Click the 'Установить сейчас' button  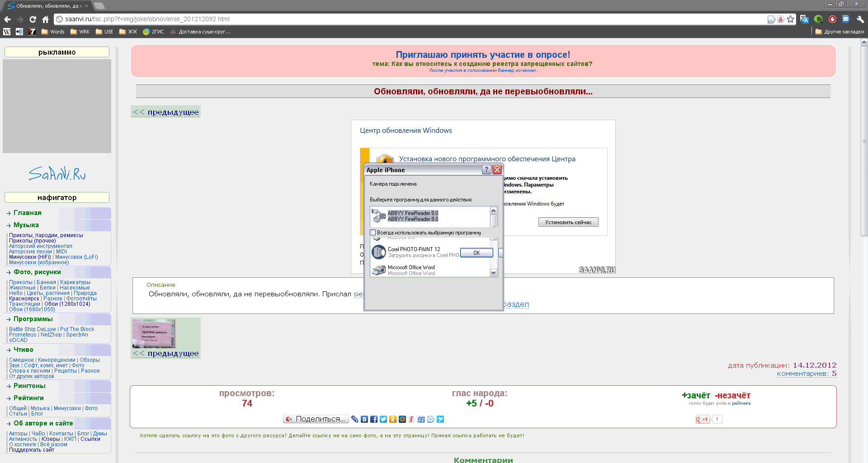[x=568, y=222]
